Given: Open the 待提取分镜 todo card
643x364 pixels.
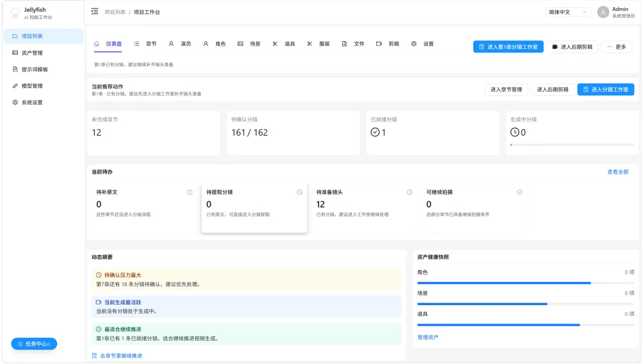Looking at the screenshot, I should [x=254, y=208].
